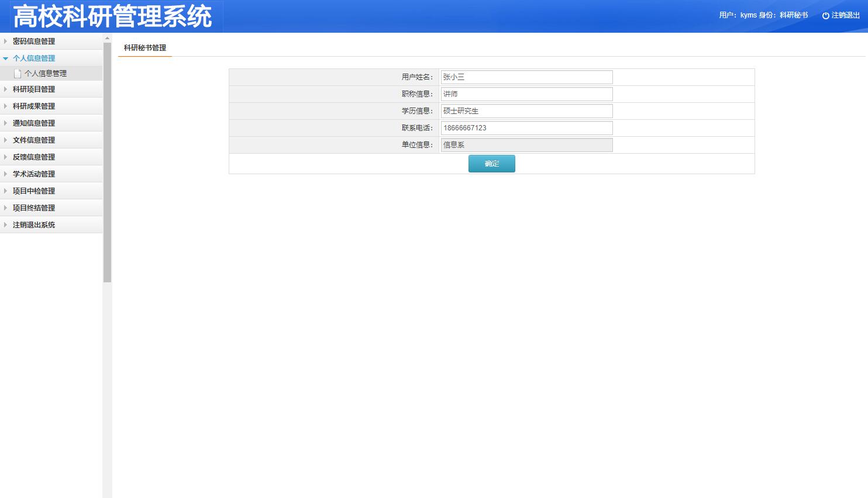Image resolution: width=868 pixels, height=498 pixels.
Task: Expand the 科研项目管理 section
Action: point(33,89)
